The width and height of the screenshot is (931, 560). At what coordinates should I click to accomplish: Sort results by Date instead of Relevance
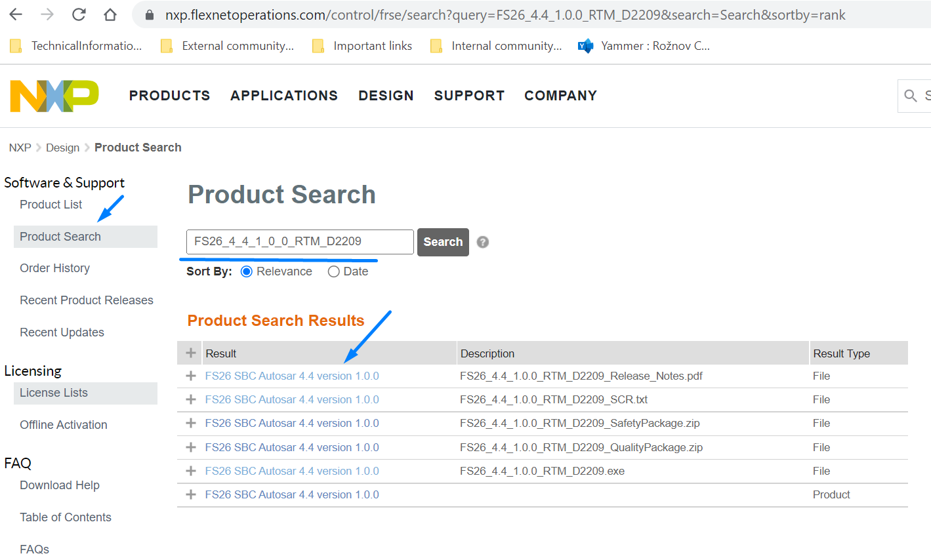333,271
